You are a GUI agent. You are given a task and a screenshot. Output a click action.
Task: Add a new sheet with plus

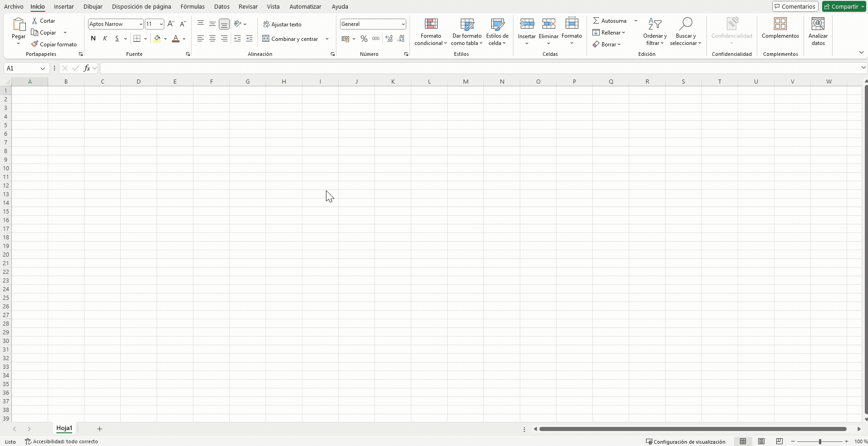(99, 429)
